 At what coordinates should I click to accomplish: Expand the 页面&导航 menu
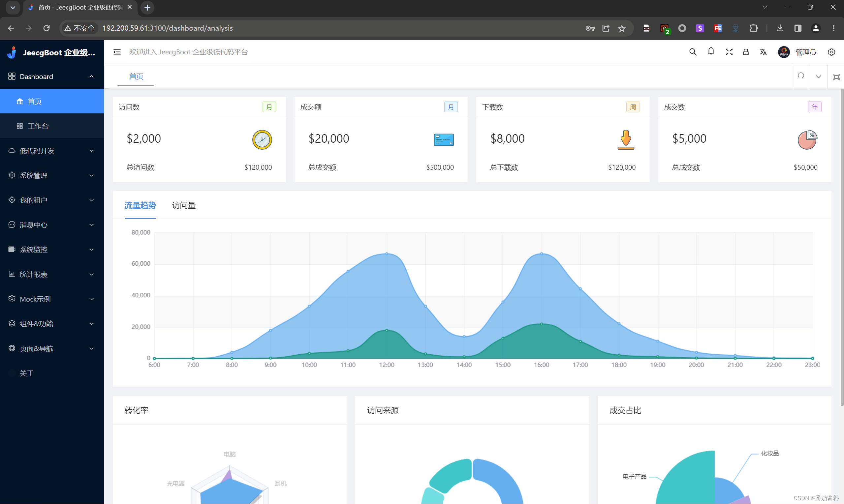[52, 348]
